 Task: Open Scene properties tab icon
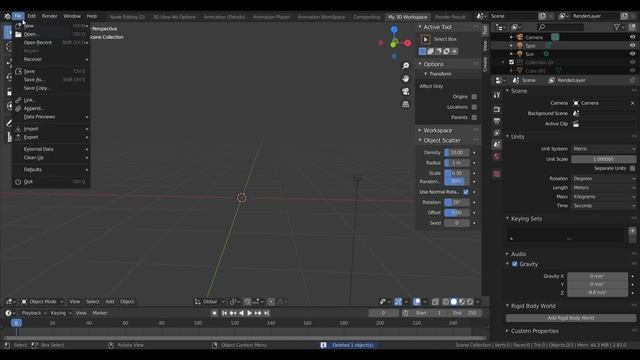(497, 144)
